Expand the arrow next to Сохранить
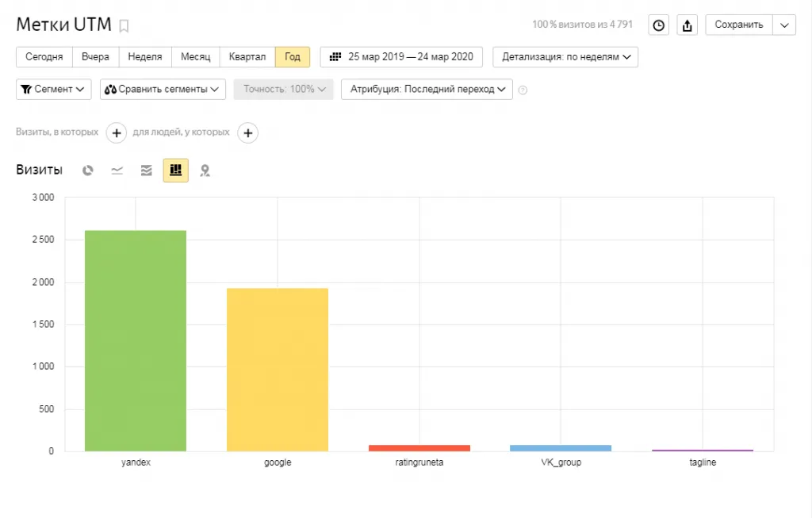This screenshot has height=518, width=812. [784, 25]
